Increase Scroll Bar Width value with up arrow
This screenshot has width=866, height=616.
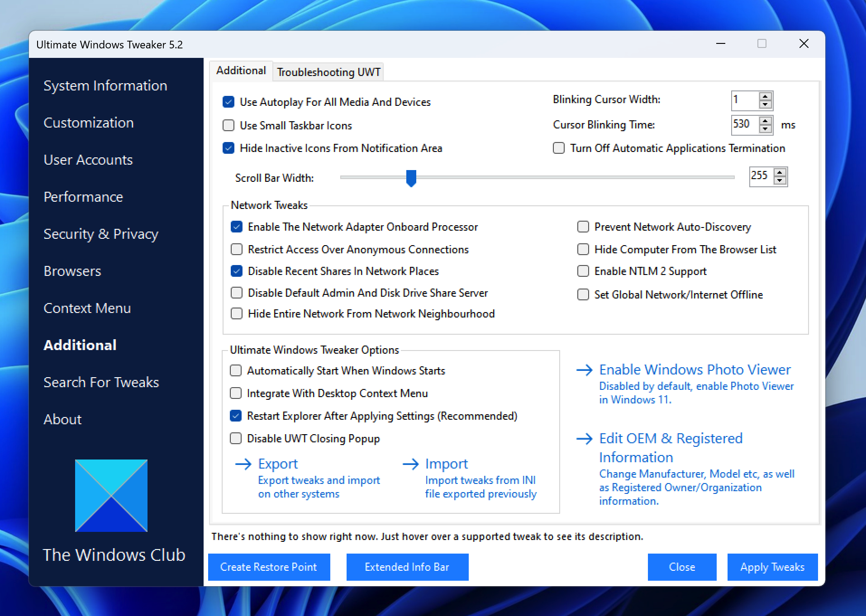click(x=780, y=172)
